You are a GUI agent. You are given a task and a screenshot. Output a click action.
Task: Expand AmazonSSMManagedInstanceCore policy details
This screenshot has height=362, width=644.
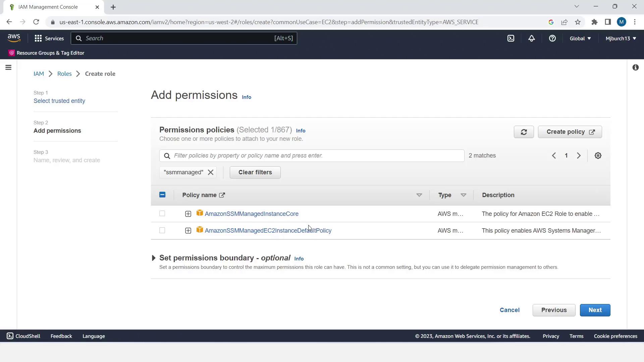click(x=188, y=214)
